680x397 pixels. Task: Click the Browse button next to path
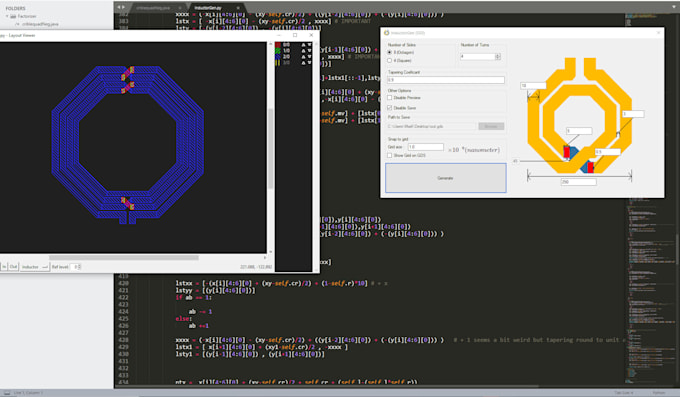491,126
